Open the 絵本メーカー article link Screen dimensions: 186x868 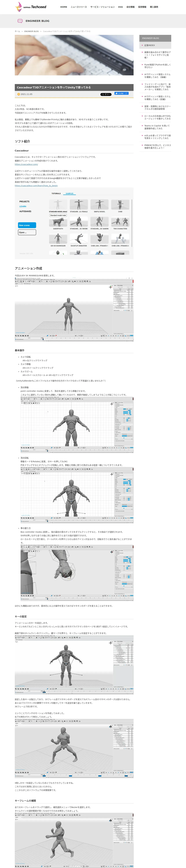[x=158, y=87]
